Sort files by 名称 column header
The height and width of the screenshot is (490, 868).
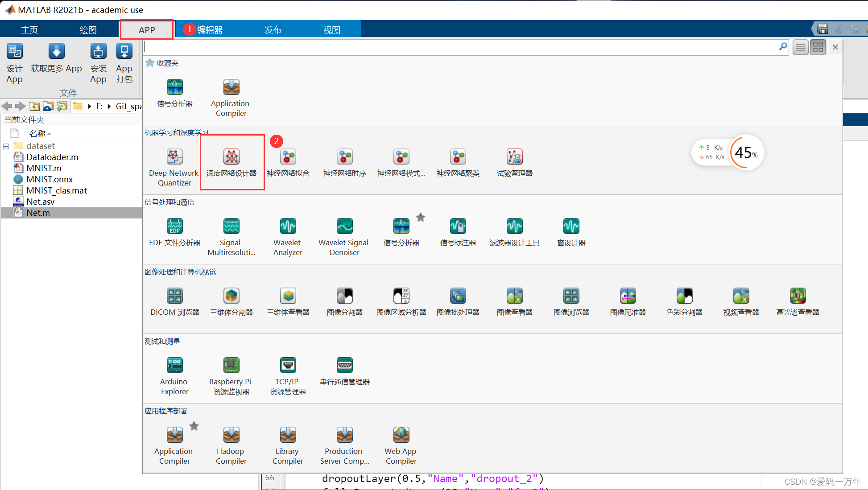click(x=38, y=133)
